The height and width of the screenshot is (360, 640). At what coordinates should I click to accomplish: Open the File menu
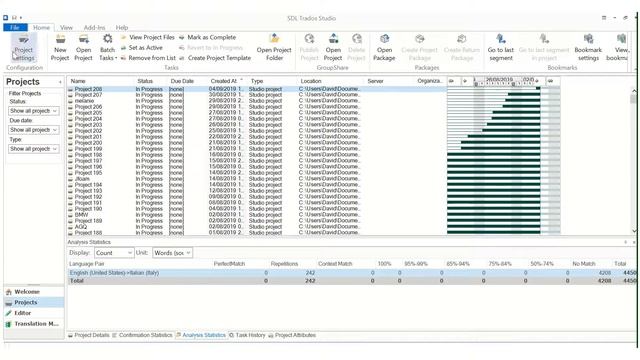coord(15,27)
